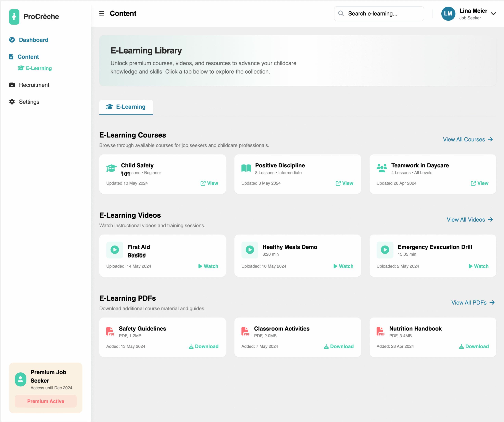Click the hamburger menu icon

[x=102, y=13]
